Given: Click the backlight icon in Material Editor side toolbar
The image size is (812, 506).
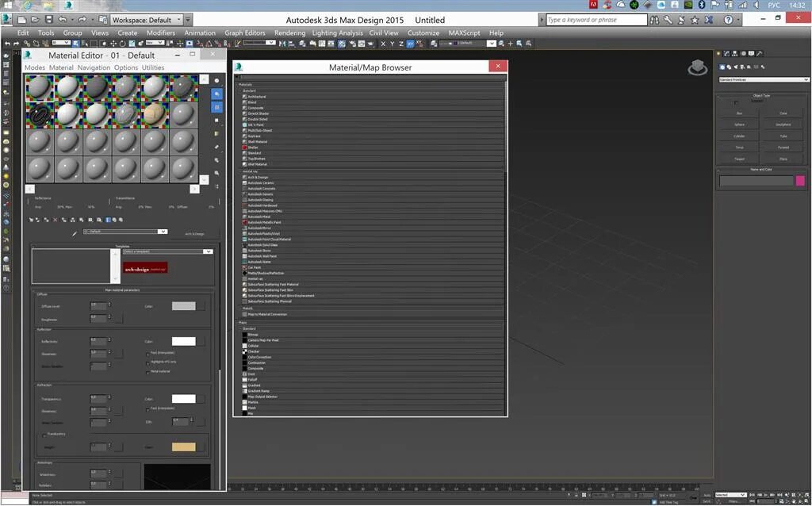Looking at the screenshot, I should click(x=217, y=94).
